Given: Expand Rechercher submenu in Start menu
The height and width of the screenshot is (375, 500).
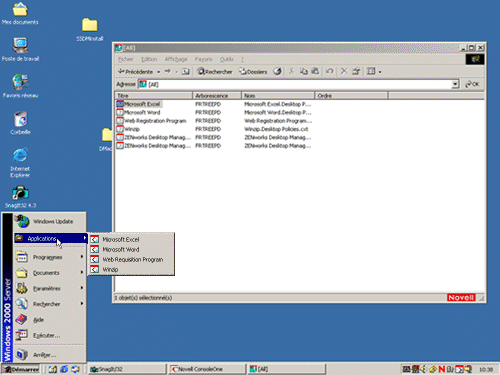Looking at the screenshot, I should (50, 304).
